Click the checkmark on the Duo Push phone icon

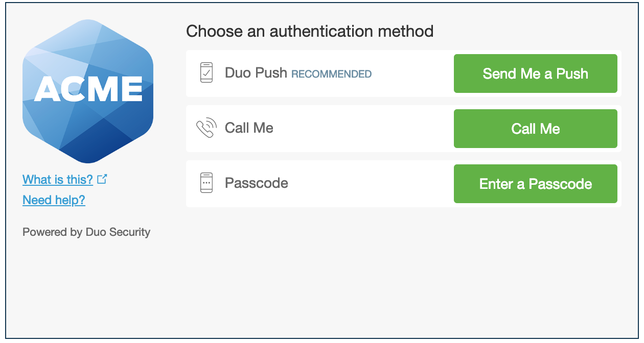[x=207, y=73]
